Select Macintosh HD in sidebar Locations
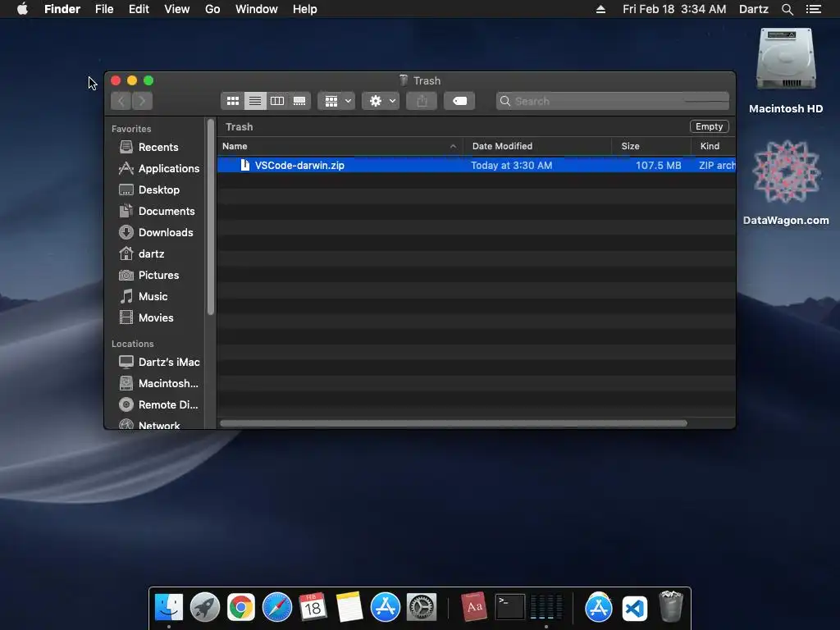This screenshot has height=630, width=840. click(x=167, y=384)
